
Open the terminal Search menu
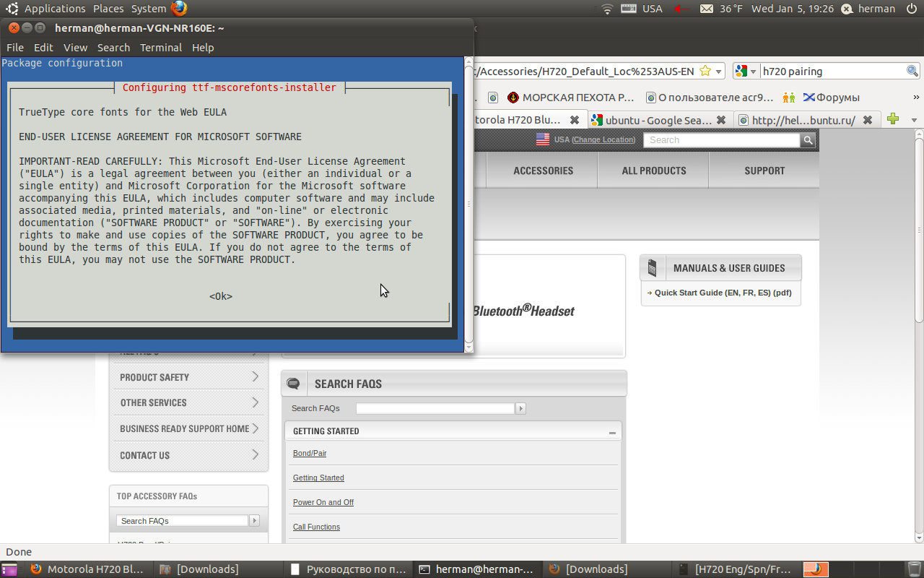[x=113, y=48]
